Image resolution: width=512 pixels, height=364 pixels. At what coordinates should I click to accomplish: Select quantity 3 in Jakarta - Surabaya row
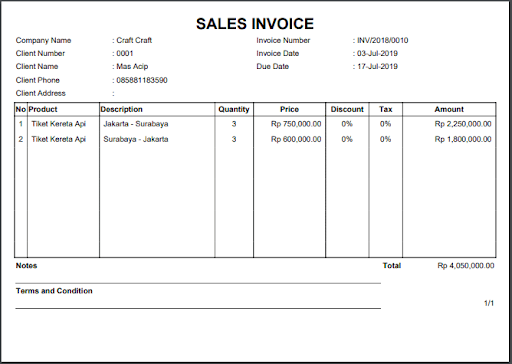click(234, 124)
